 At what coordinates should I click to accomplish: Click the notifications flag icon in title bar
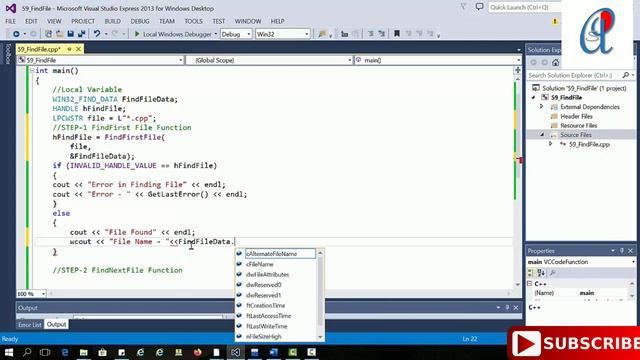click(463, 7)
